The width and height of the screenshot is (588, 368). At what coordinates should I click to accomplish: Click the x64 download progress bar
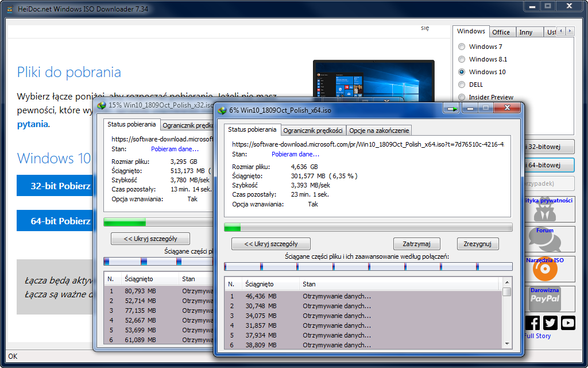[x=368, y=227]
